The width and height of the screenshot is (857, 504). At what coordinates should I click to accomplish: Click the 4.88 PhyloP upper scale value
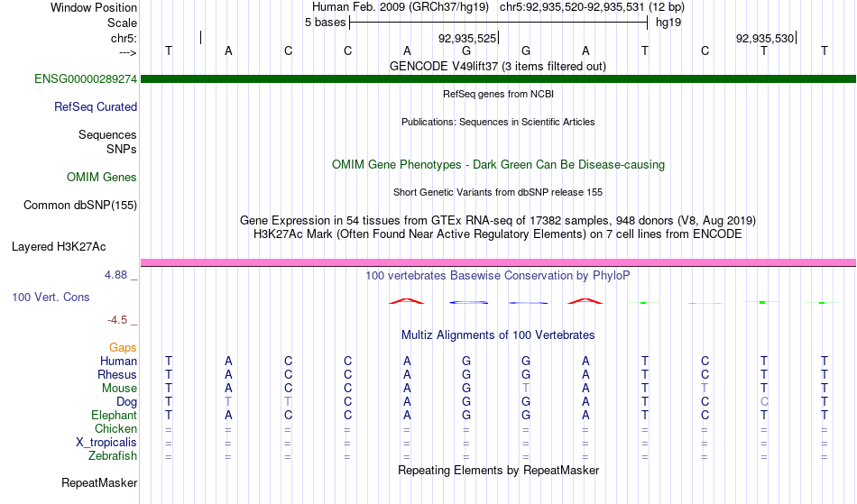pyautogui.click(x=115, y=275)
